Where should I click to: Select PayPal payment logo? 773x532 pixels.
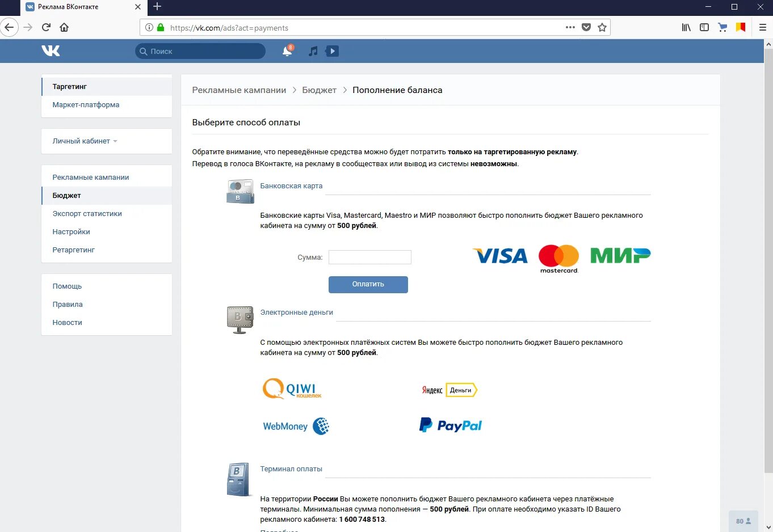coord(451,425)
